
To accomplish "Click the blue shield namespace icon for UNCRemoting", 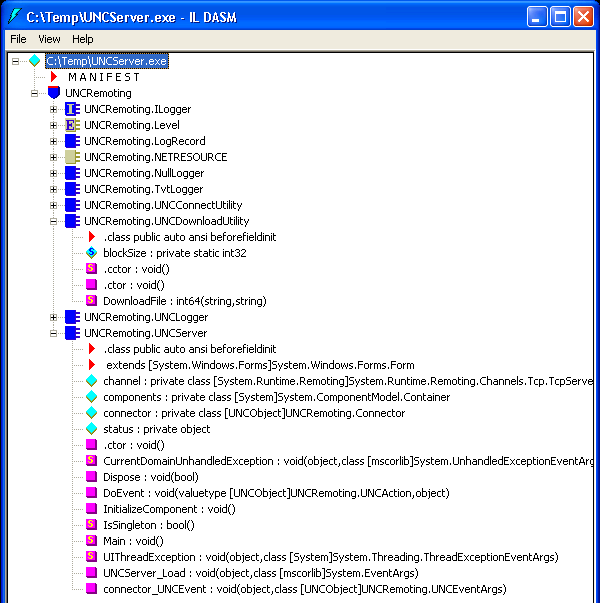I will [x=54, y=93].
